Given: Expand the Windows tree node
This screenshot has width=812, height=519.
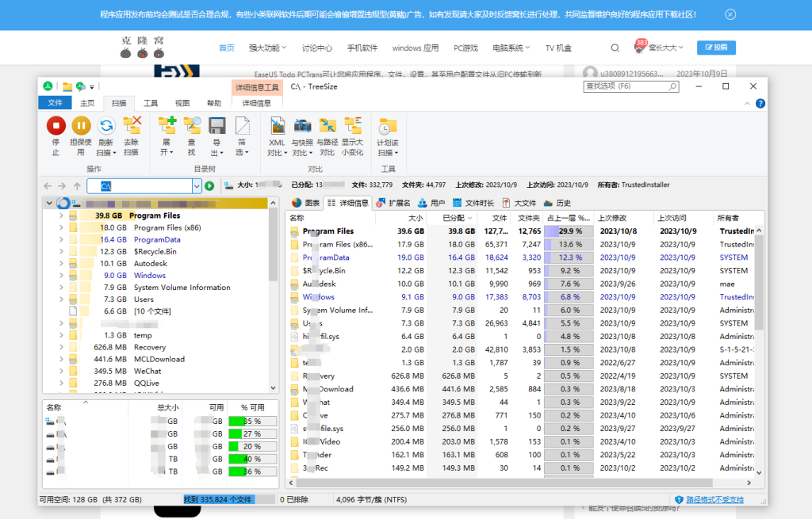Looking at the screenshot, I should click(61, 275).
